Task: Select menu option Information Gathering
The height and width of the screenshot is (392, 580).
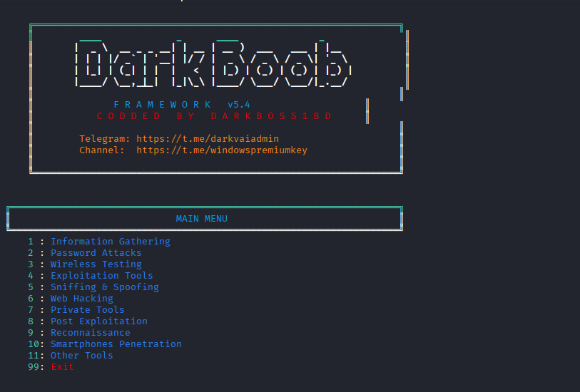Action: (111, 242)
